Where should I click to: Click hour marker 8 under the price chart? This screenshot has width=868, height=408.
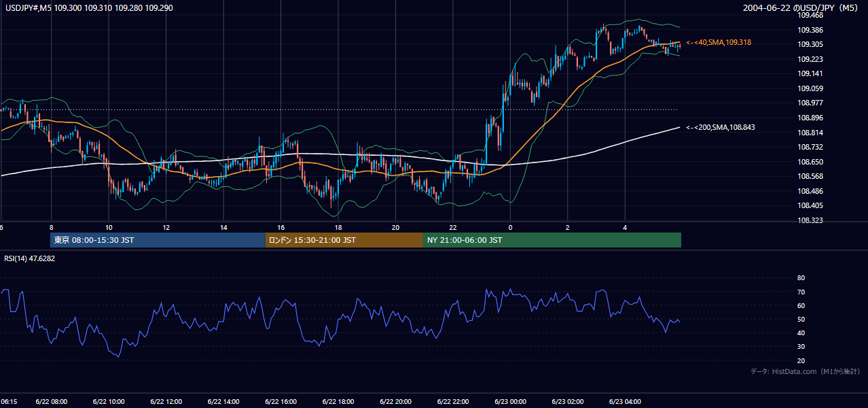click(x=51, y=228)
